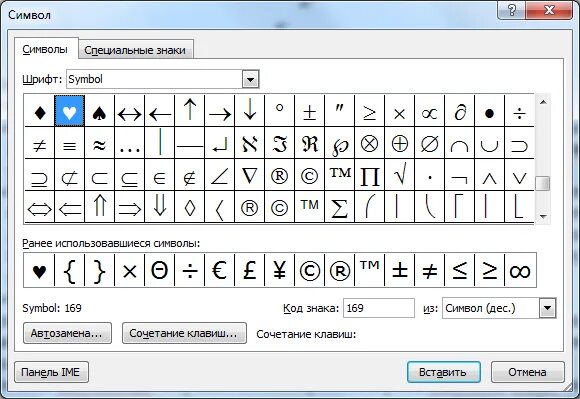Viewport: 580px width, 399px height.
Task: Select the bullet • symbol
Action: (x=489, y=111)
